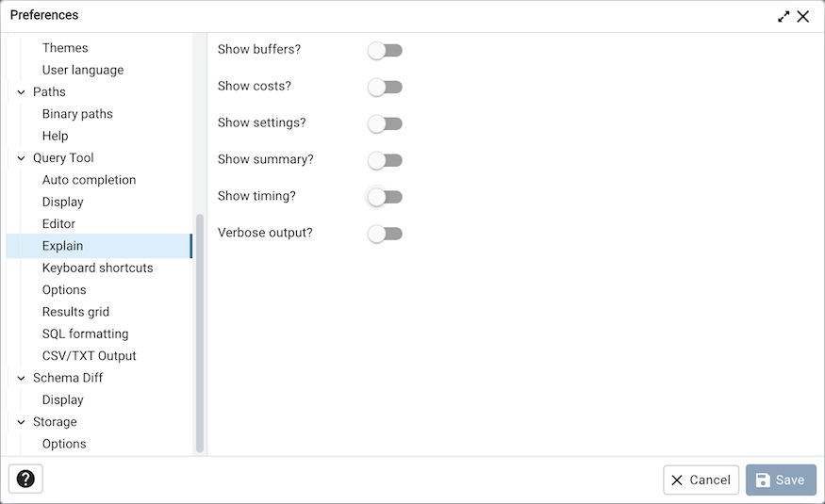Go to the Results grid settings

point(75,312)
